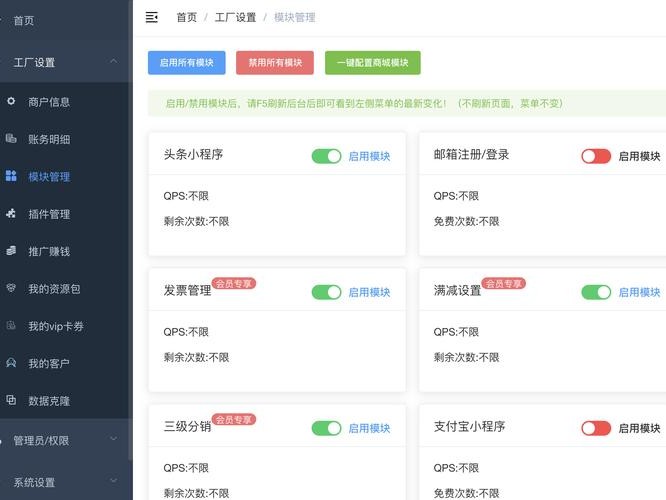Click 启用模块 label on 支付宝小程序 card

639,428
